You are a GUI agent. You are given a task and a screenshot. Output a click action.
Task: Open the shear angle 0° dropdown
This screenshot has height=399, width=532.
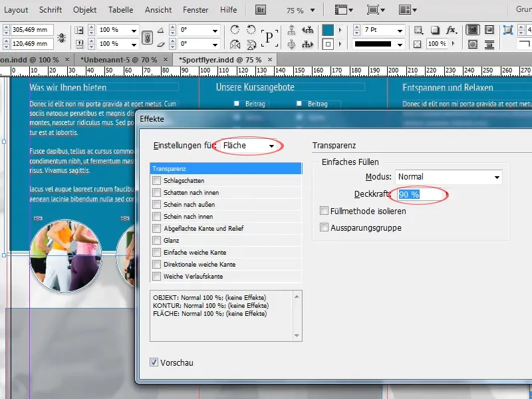[x=215, y=45]
